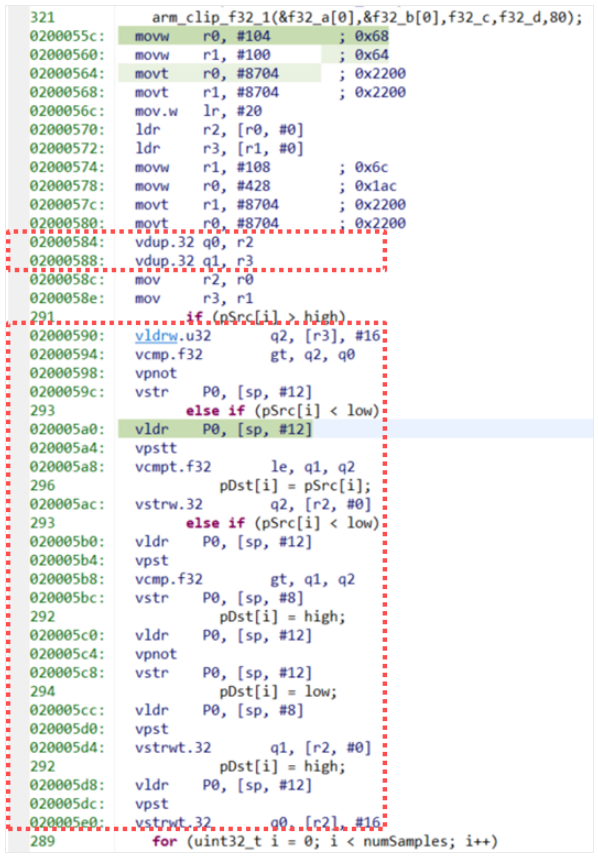Select source line 289 for loop statement
The height and width of the screenshot is (857, 598).
(x=325, y=841)
